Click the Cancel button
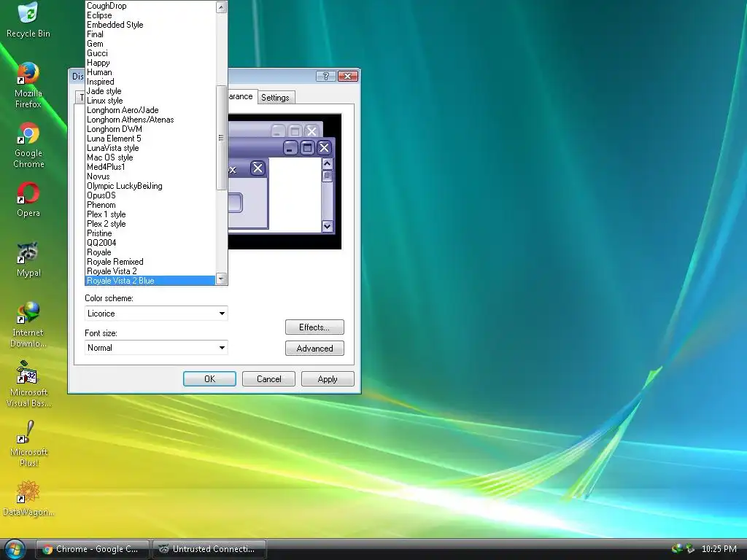 coord(268,379)
